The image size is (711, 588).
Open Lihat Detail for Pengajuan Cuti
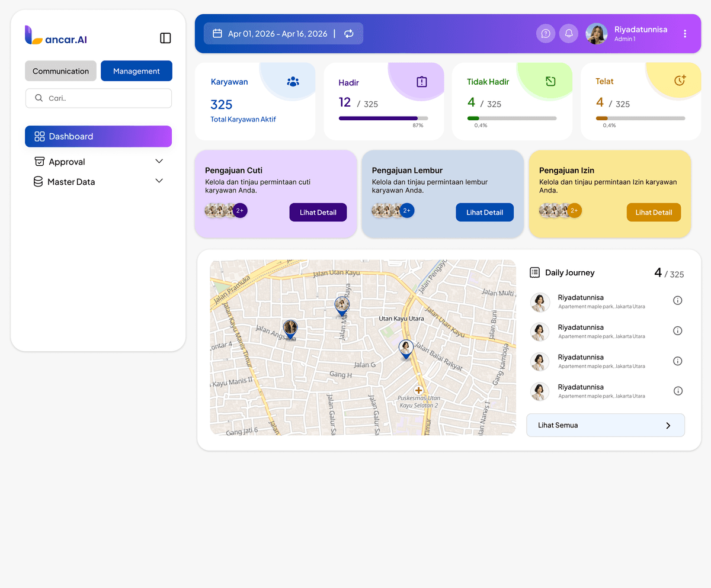pos(318,213)
